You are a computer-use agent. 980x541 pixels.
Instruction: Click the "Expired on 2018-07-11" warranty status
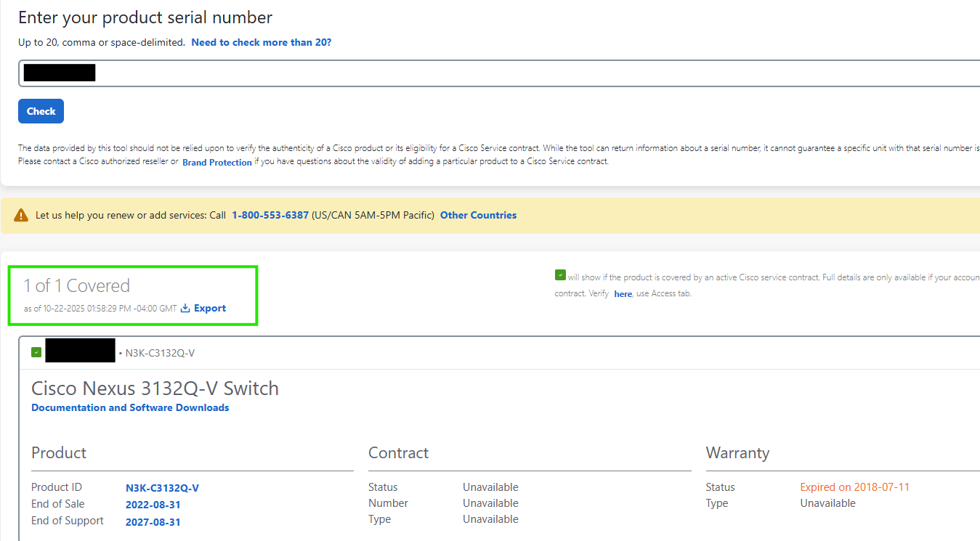[x=854, y=487]
